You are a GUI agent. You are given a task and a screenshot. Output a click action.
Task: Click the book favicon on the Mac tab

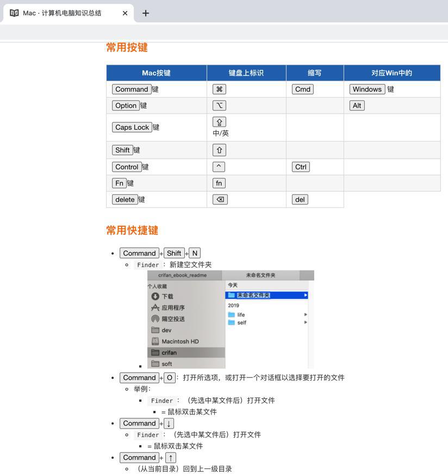(14, 13)
